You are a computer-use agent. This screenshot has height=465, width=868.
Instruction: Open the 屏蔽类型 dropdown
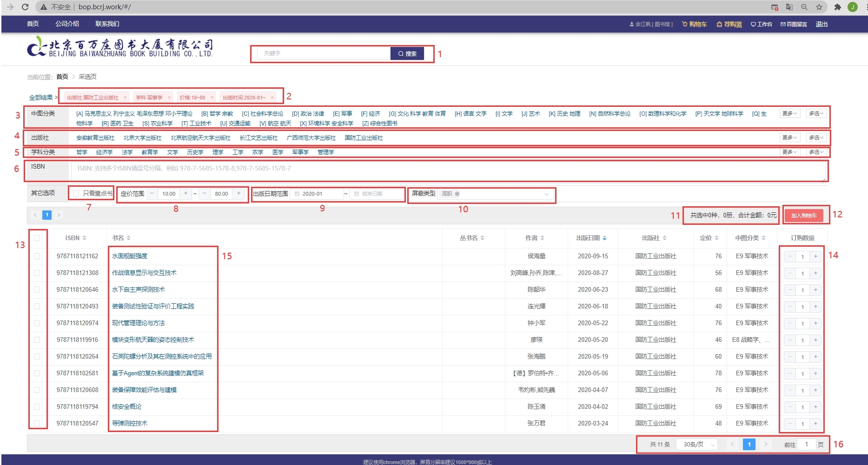click(x=496, y=194)
